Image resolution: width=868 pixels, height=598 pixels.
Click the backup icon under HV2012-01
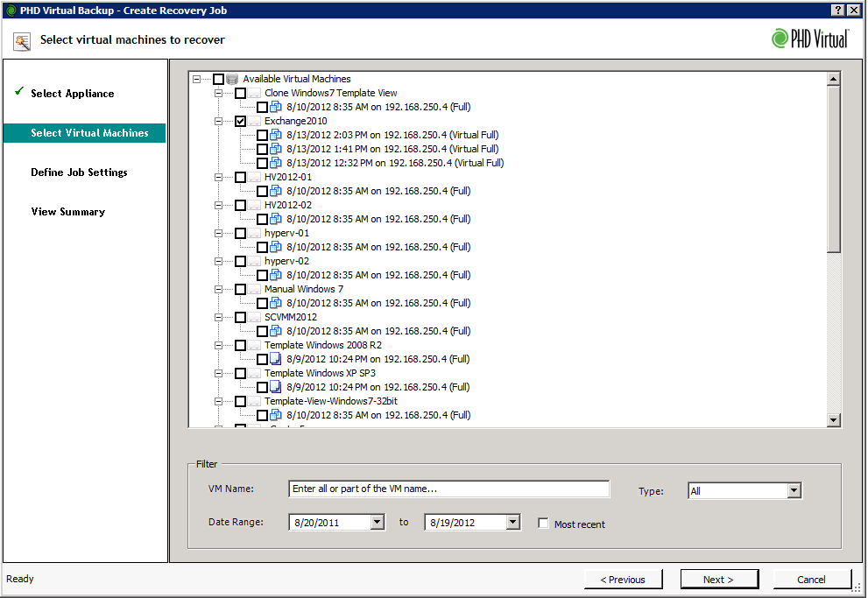pyautogui.click(x=275, y=191)
